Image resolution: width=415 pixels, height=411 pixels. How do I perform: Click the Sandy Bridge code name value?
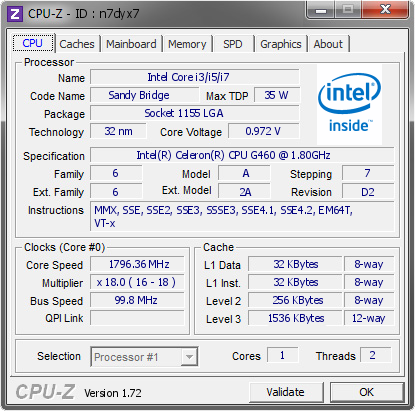point(145,95)
